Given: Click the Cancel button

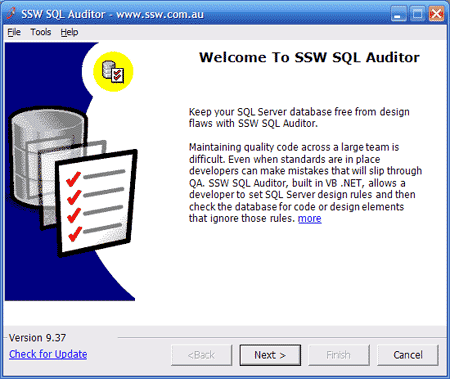Looking at the screenshot, I should coord(408,355).
